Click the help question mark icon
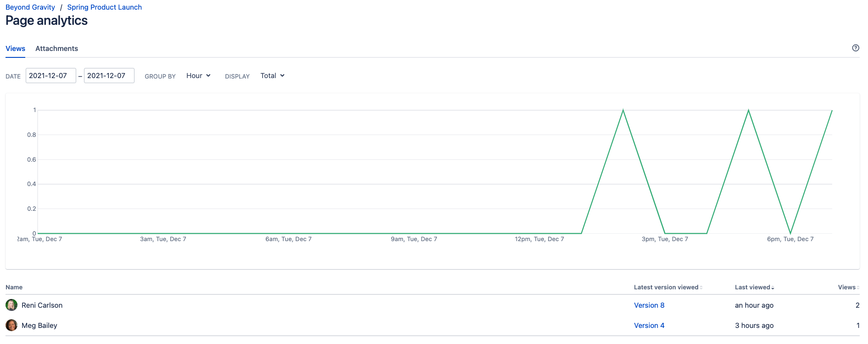868x344 pixels. 855,48
